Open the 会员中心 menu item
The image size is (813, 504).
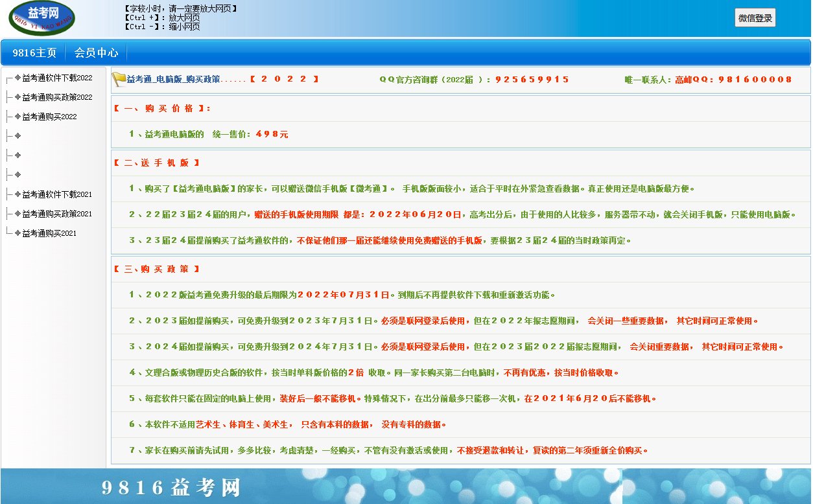click(96, 52)
